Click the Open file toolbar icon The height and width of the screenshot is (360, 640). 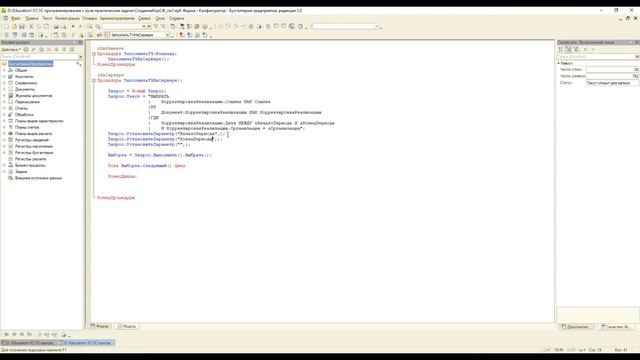[x=14, y=27]
